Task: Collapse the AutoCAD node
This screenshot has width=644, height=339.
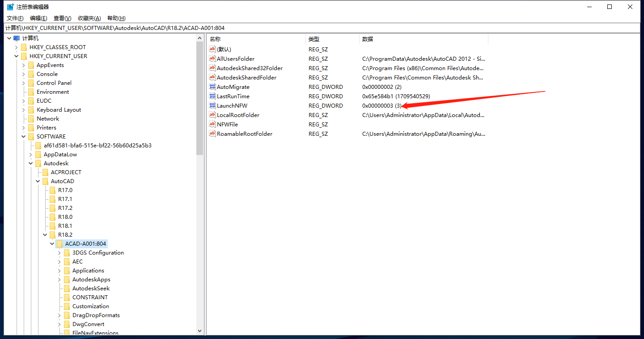Action: click(x=38, y=181)
